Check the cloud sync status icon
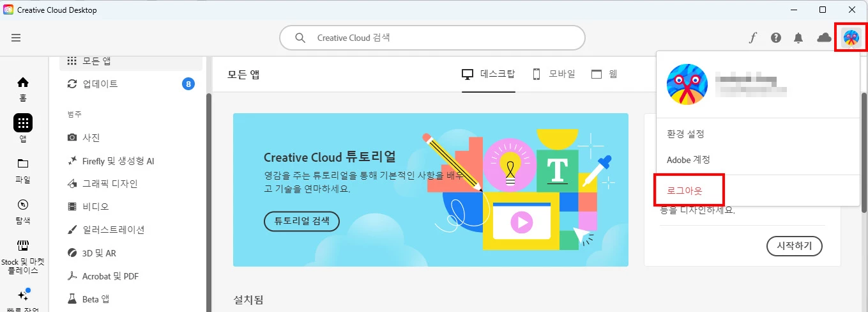Image resolution: width=868 pixels, height=312 pixels. point(824,38)
